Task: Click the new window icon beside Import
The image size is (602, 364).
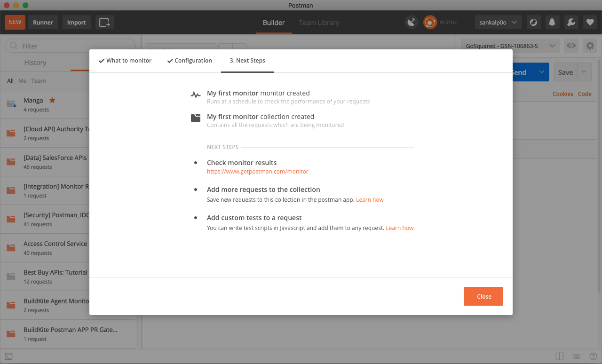Action: point(104,22)
